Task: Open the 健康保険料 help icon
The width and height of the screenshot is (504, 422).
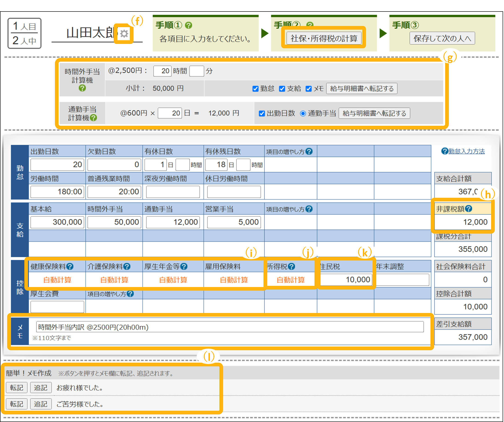Action: coord(70,266)
